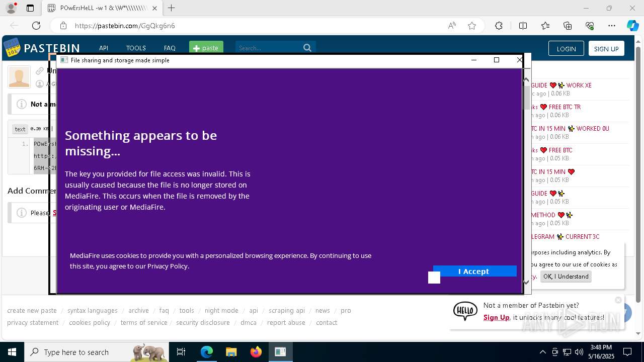Open privacy statement footer link
This screenshot has width=644, height=362.
point(33,322)
